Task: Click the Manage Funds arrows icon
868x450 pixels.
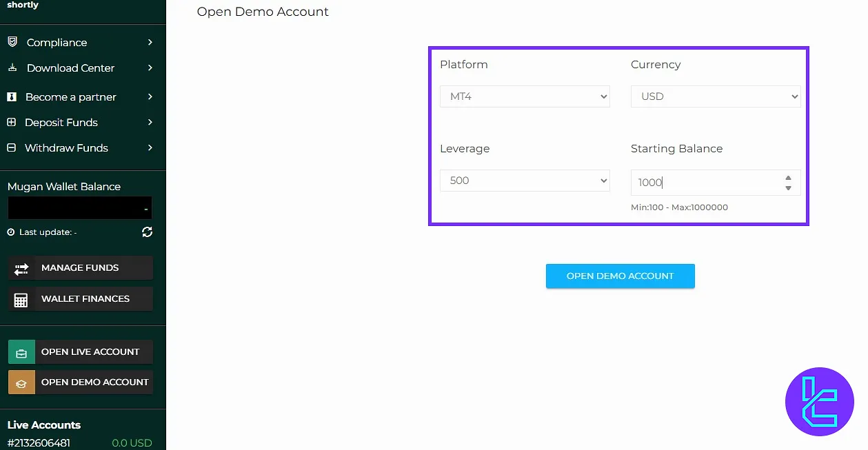Action: click(x=21, y=268)
